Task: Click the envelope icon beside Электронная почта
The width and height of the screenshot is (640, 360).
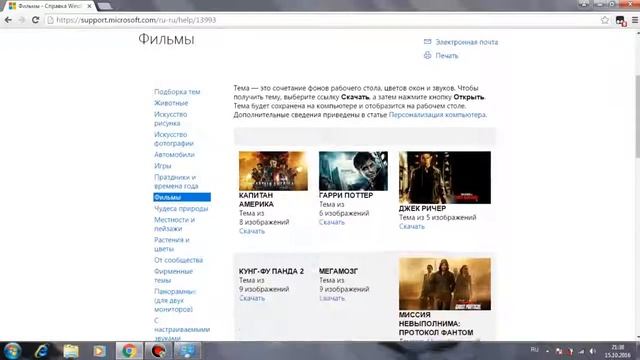Action: (x=427, y=42)
